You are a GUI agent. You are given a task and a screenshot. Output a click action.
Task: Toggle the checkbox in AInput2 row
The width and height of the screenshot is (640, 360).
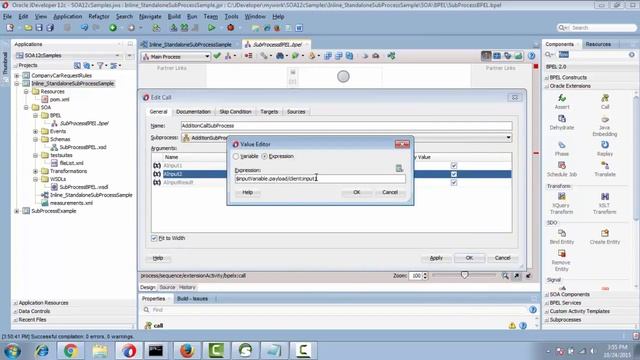pos(454,174)
